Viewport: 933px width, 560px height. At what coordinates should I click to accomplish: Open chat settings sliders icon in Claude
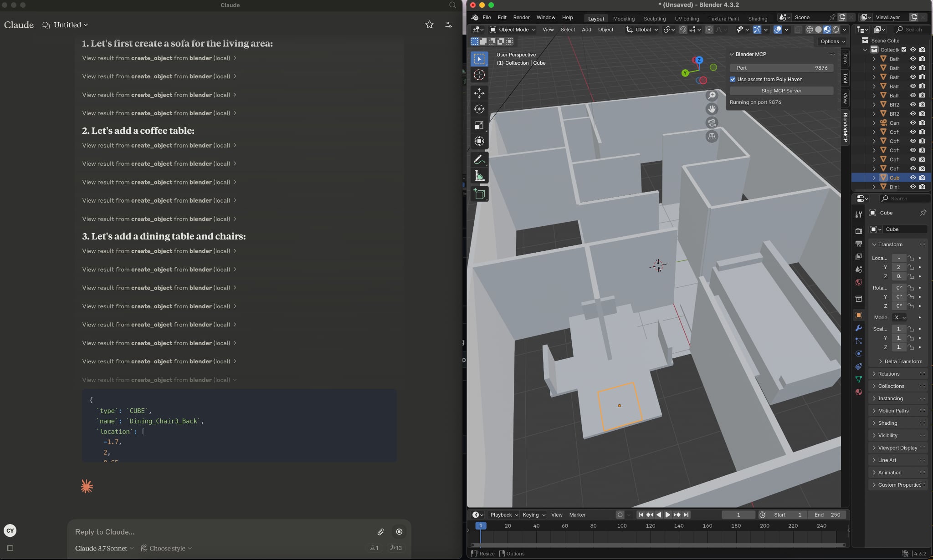coord(449,25)
